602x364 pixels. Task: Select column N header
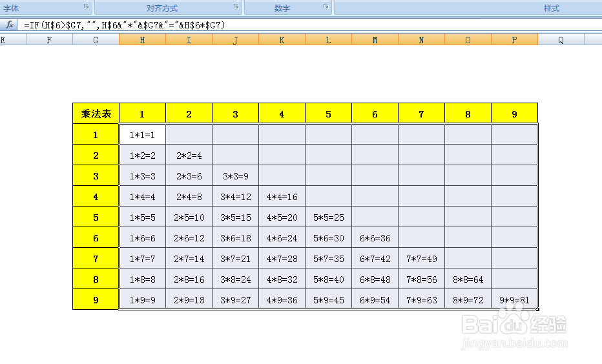[421, 40]
